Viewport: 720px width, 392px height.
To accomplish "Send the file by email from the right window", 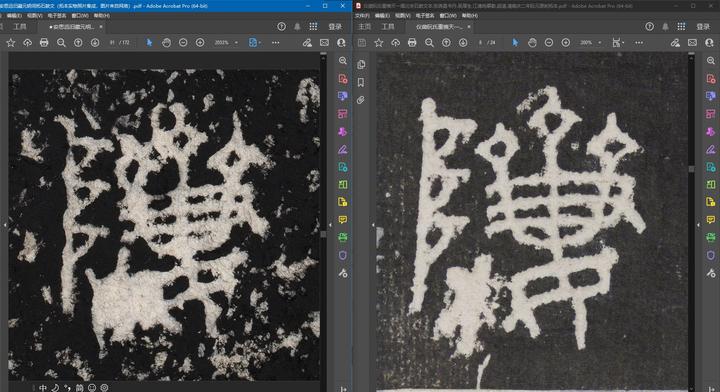I will pos(692,43).
